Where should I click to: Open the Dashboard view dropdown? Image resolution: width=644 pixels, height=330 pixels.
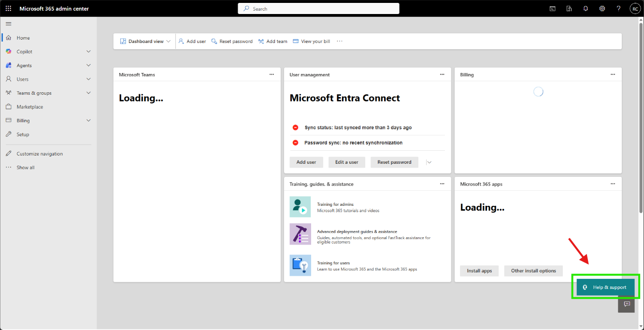[145, 41]
